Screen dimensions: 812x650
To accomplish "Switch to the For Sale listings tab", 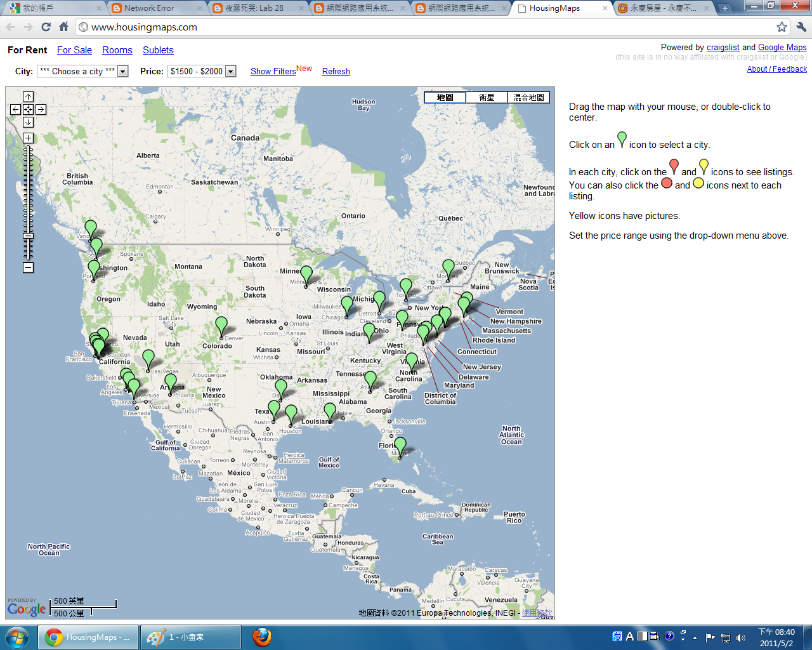I will (74, 50).
